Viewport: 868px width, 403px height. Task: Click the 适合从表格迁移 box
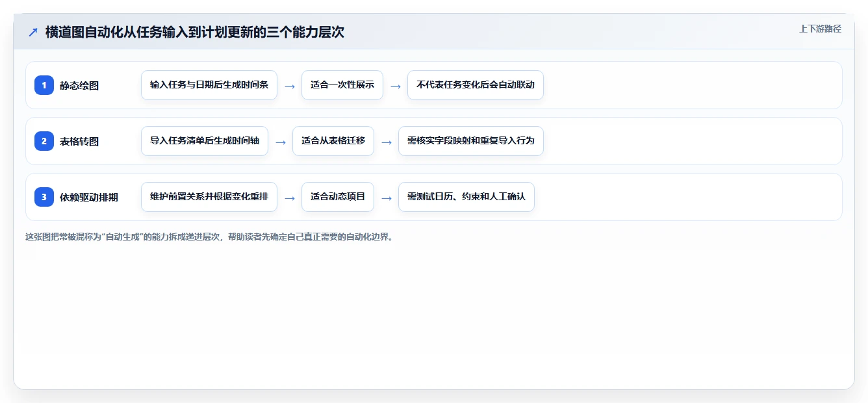point(333,141)
